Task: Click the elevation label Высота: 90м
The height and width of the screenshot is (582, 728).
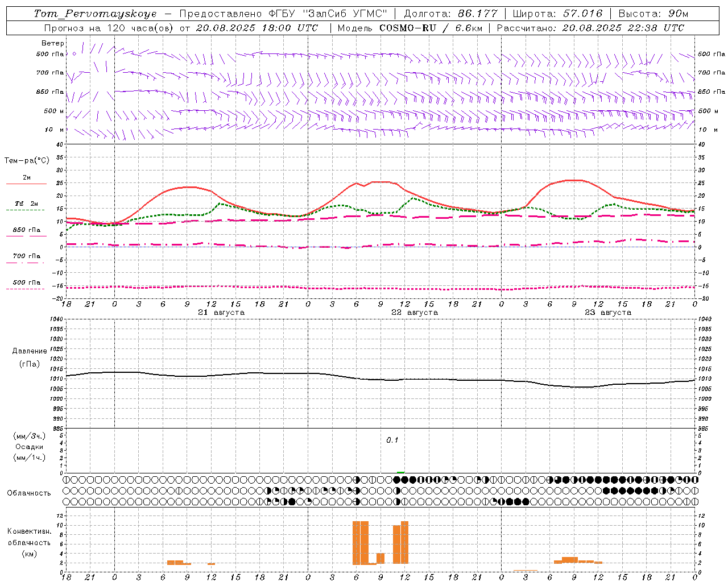Action: click(653, 14)
